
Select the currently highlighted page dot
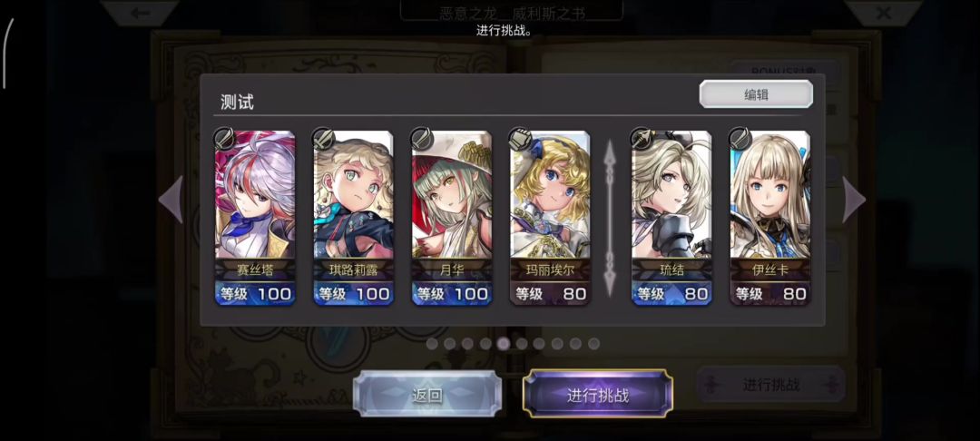[x=504, y=344]
